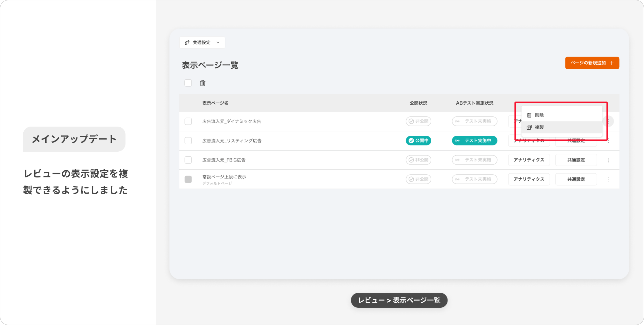Check the リスティング広告 row checkbox

click(x=188, y=140)
